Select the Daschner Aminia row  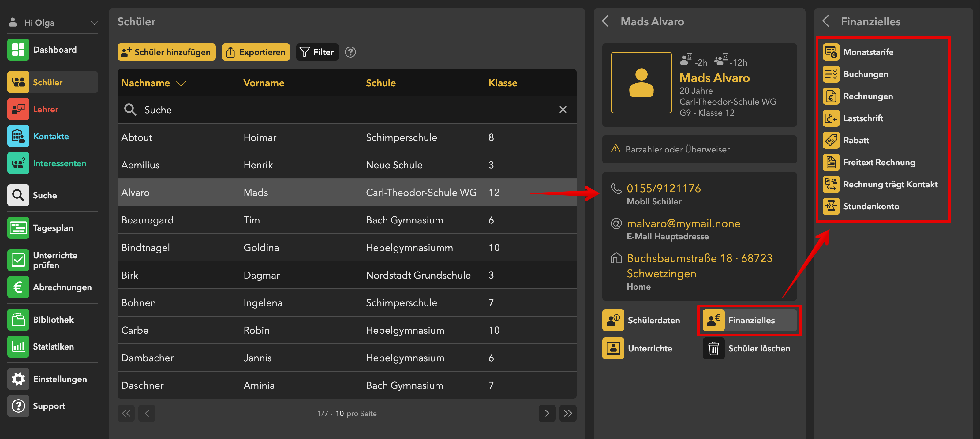pos(347,385)
